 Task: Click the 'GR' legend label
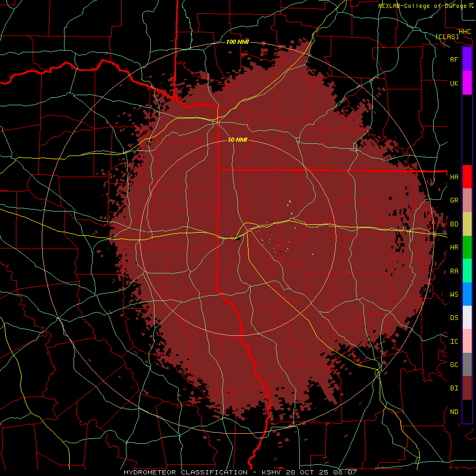point(454,200)
